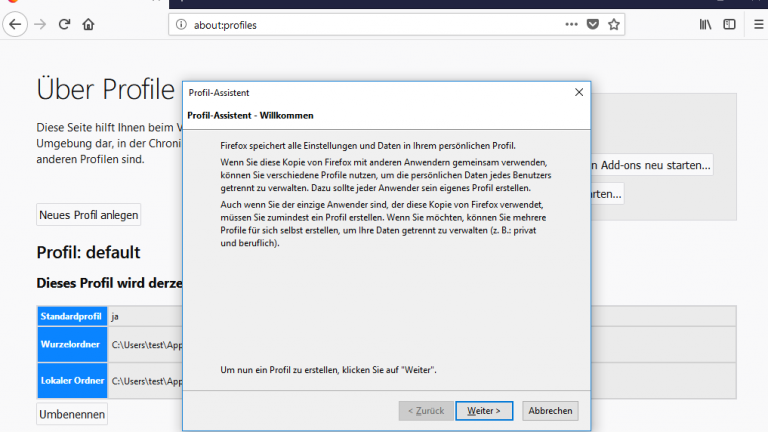Viewport: 768px width, 432px height.
Task: Click Neues Profil anlegen button
Action: coord(89,215)
